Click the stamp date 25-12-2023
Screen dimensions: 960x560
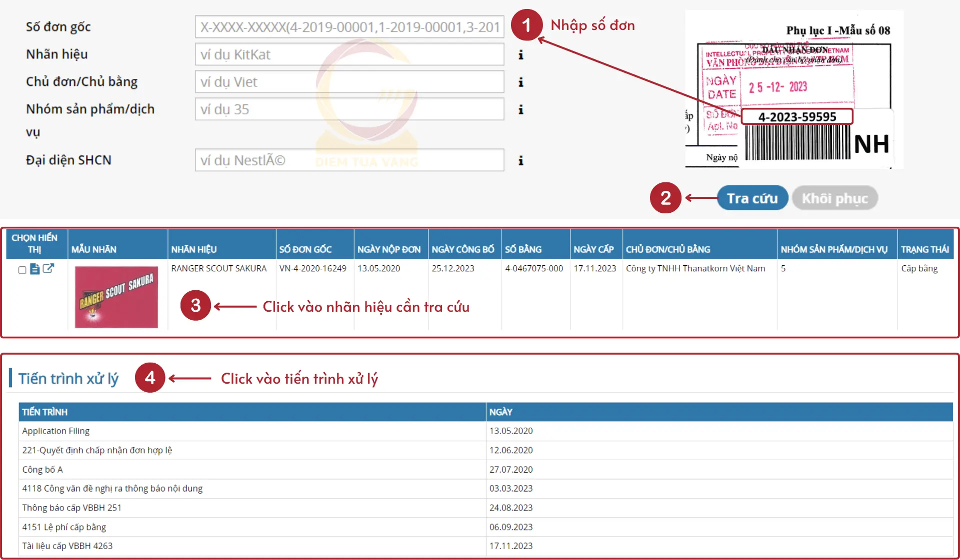coord(777,87)
